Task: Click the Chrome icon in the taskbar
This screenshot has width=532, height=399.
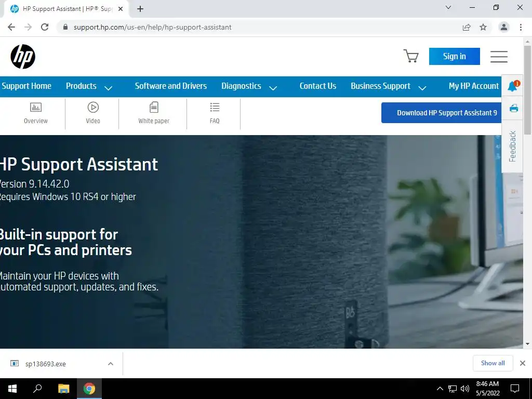Action: point(89,389)
